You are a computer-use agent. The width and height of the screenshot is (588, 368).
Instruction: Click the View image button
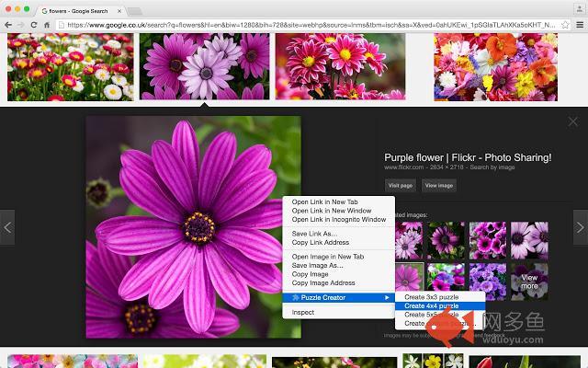(x=439, y=185)
